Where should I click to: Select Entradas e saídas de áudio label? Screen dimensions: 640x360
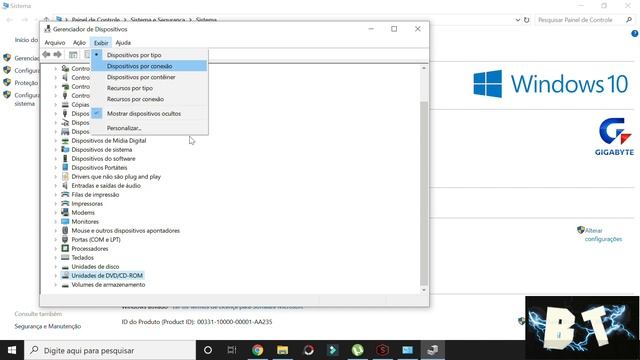tap(106, 185)
